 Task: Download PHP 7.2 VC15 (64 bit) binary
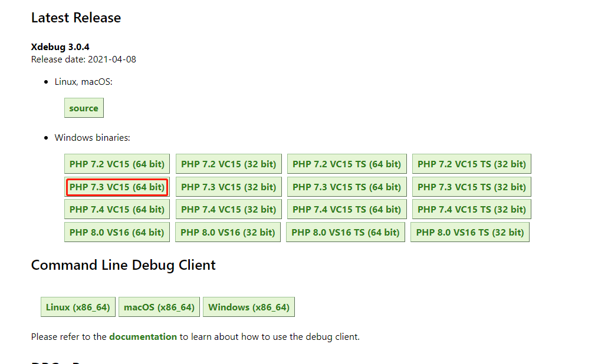[x=117, y=164]
